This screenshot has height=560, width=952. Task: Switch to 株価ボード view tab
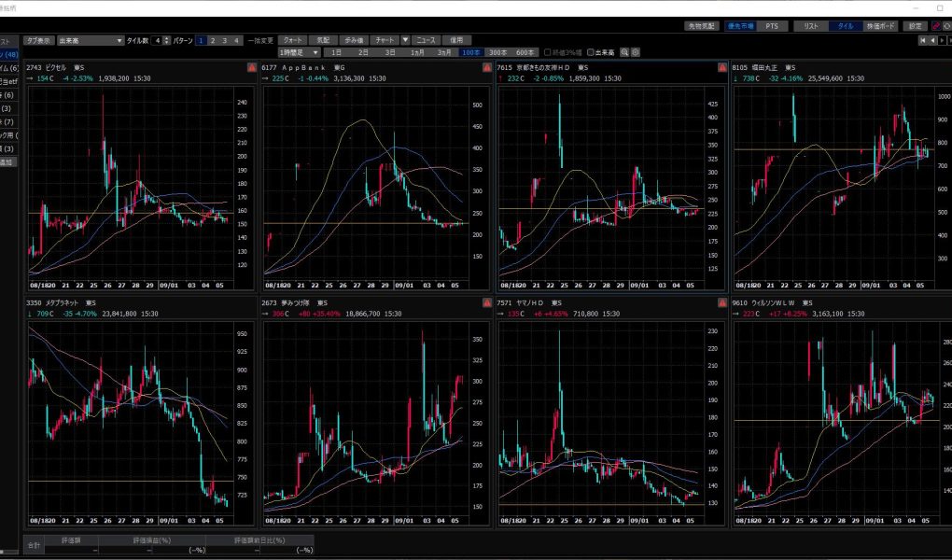[882, 26]
